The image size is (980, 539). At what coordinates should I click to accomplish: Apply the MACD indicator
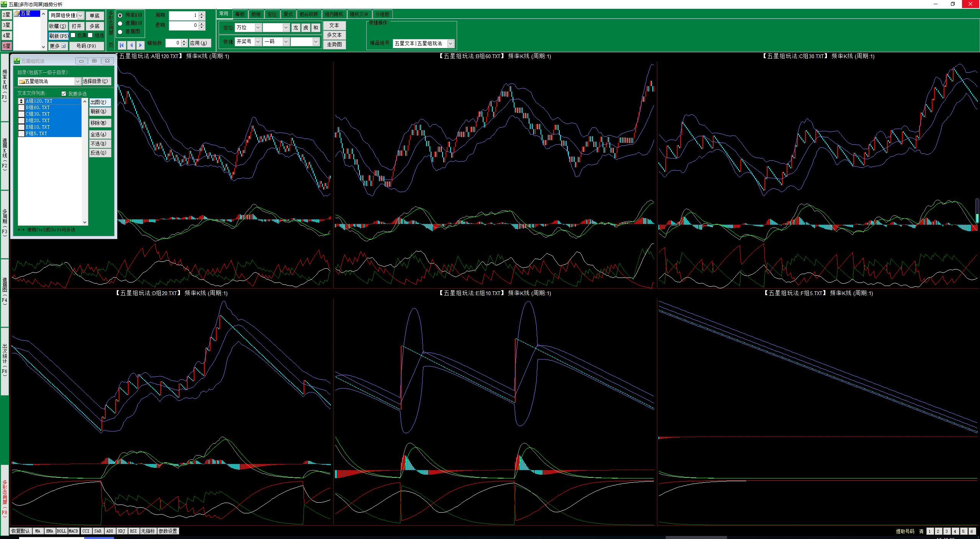[x=73, y=531]
